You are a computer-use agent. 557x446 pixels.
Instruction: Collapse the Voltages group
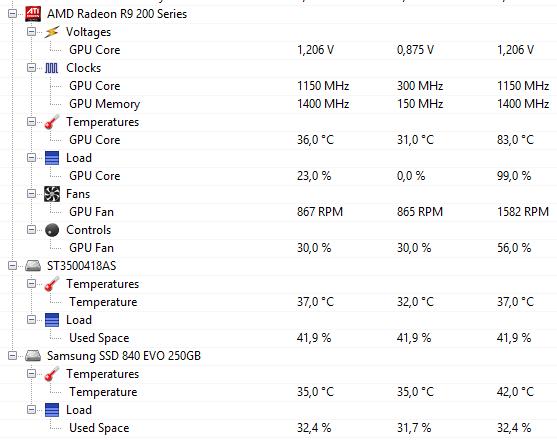(x=32, y=32)
